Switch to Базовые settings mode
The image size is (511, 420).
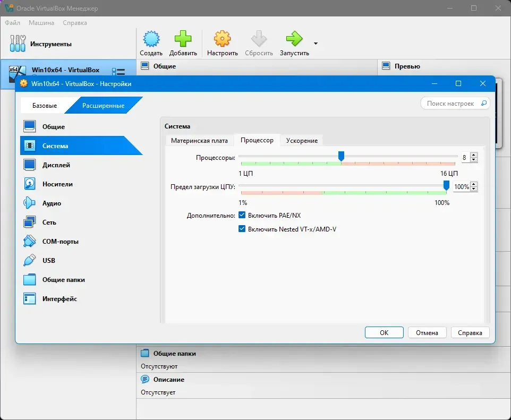(x=45, y=106)
